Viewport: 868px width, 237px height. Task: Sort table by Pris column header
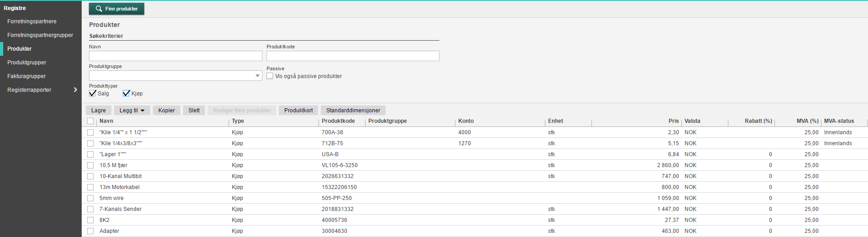coord(674,121)
